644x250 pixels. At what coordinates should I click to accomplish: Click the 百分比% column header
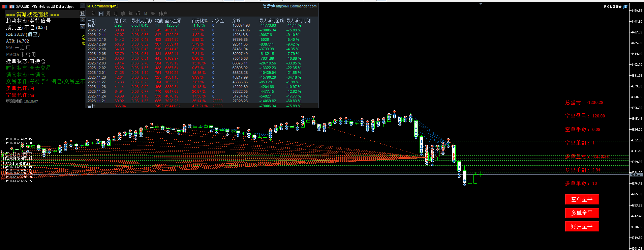pyautogui.click(x=200, y=21)
